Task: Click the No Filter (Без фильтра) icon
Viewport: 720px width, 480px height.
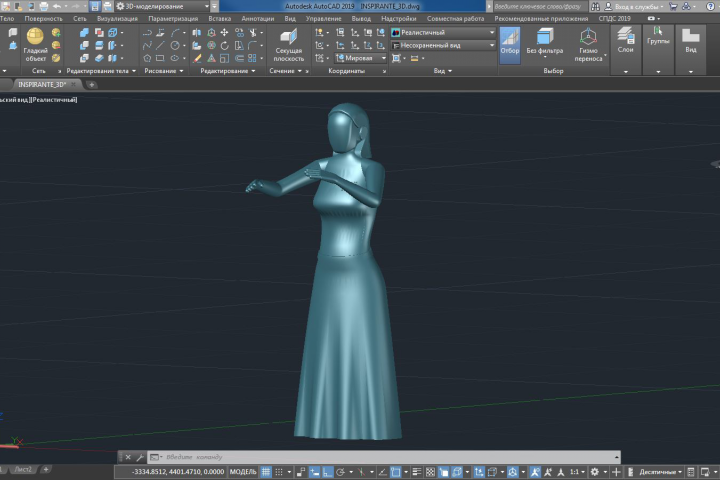Action: click(545, 42)
